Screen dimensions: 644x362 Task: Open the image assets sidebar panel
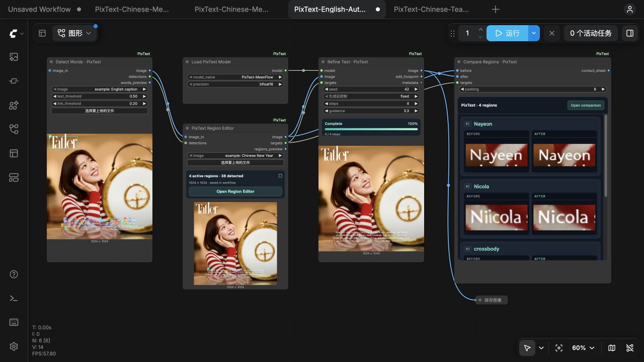click(14, 57)
